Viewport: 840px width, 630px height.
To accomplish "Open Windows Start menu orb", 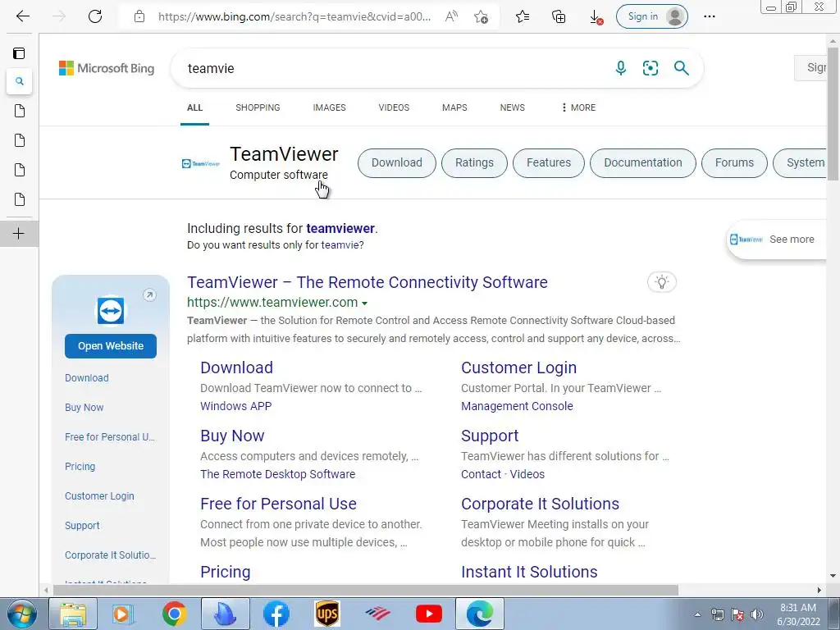I will tap(21, 614).
